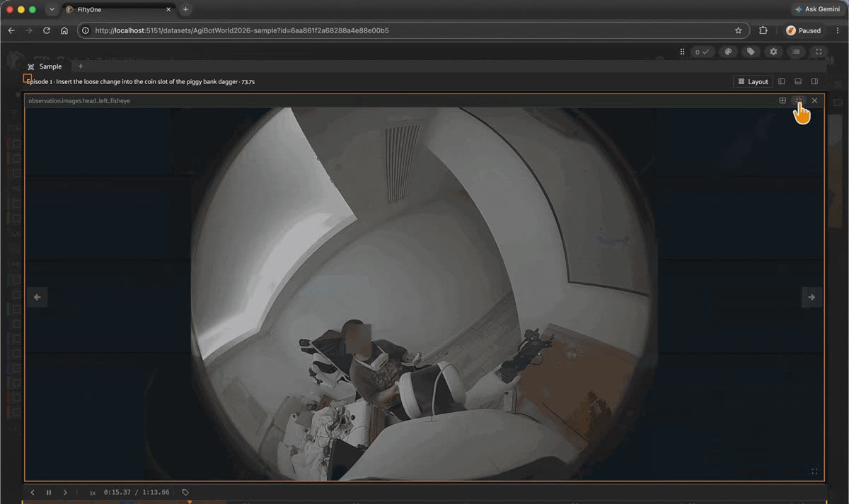The image size is (849, 504).
Task: Click the observation.images.head_left_fisheye panel title
Action: pyautogui.click(x=79, y=100)
